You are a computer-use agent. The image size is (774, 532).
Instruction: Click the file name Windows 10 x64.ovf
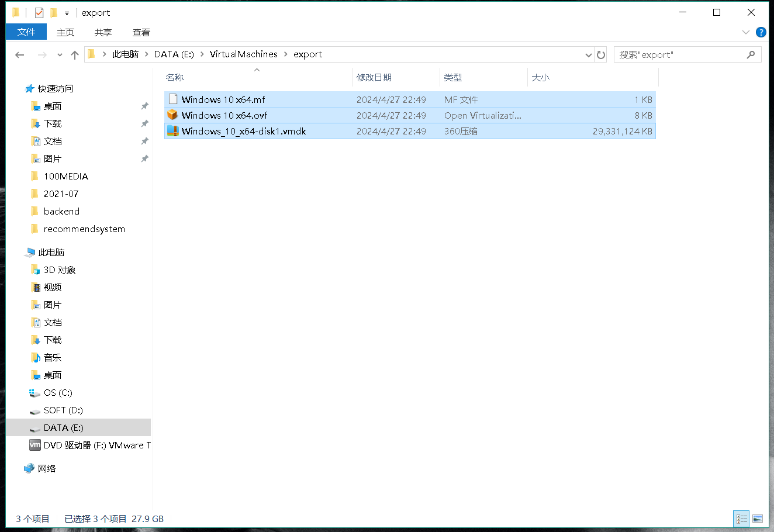(224, 115)
